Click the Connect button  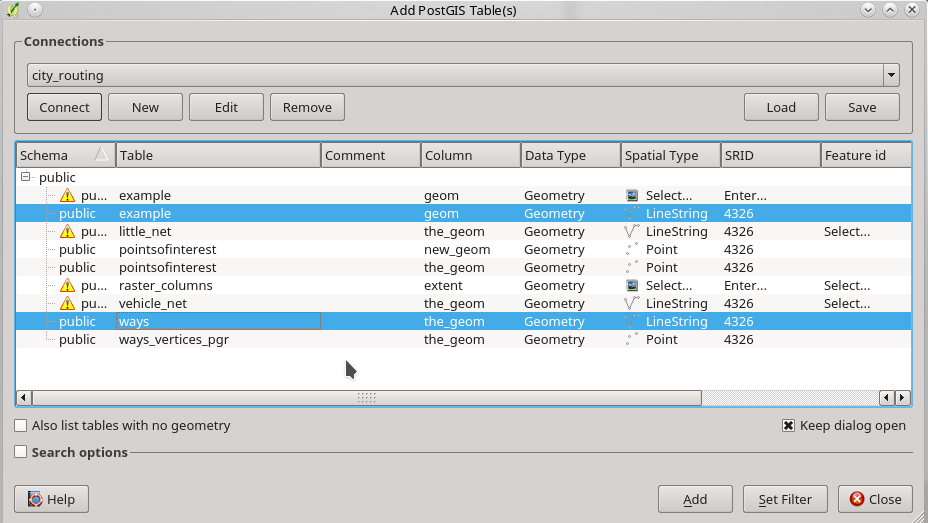click(65, 107)
